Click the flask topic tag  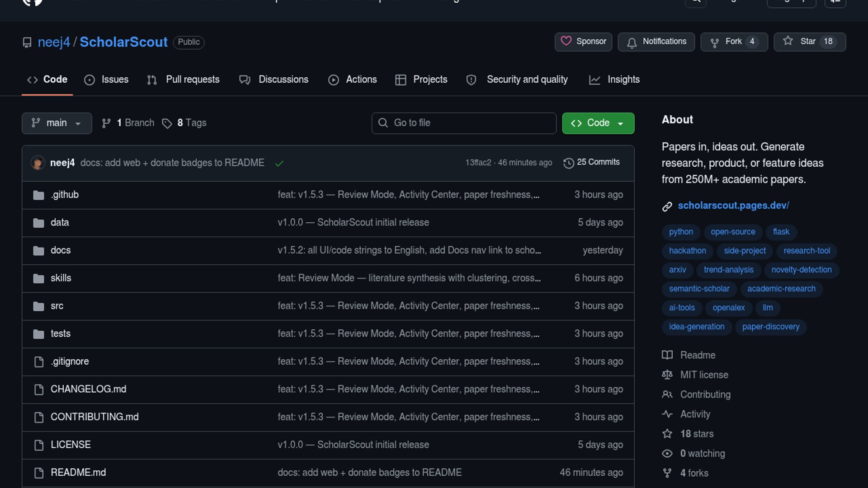point(781,232)
